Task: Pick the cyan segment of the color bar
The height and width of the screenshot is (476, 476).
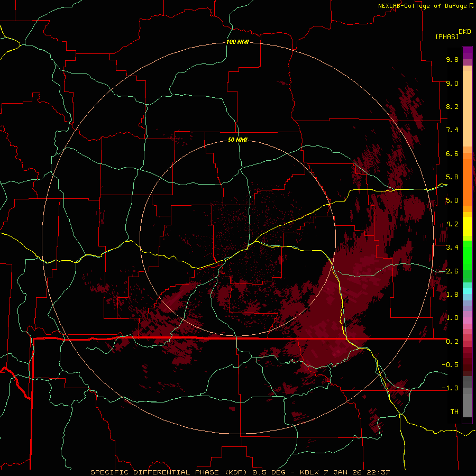Action: (x=467, y=290)
